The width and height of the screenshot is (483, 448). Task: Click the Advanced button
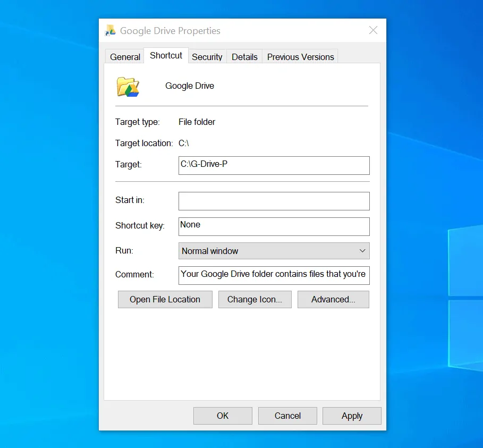coord(333,299)
